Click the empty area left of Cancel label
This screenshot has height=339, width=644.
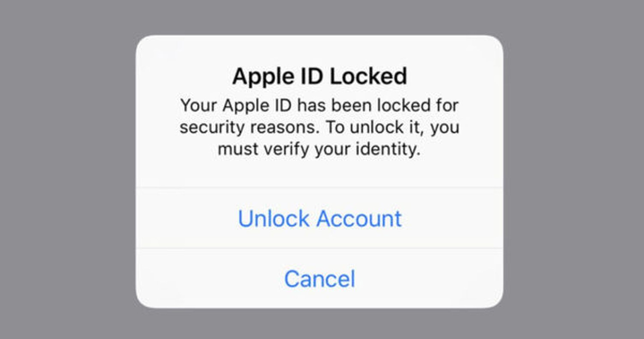tap(210, 278)
